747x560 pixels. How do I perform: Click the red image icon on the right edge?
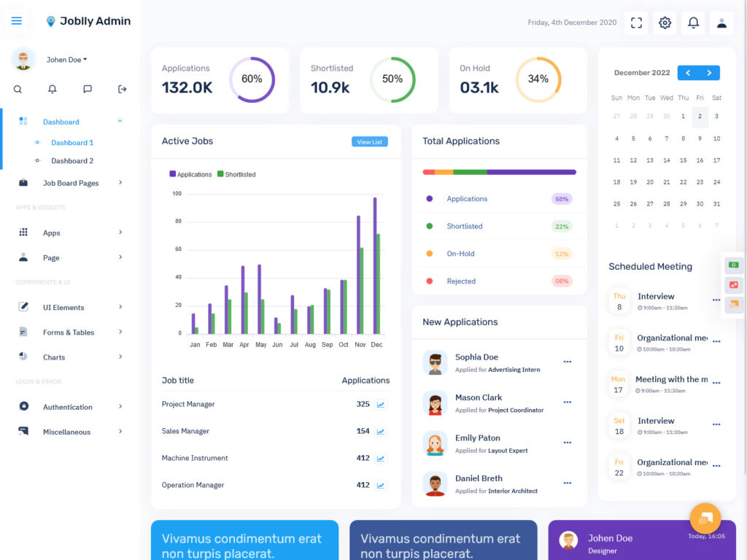click(734, 285)
